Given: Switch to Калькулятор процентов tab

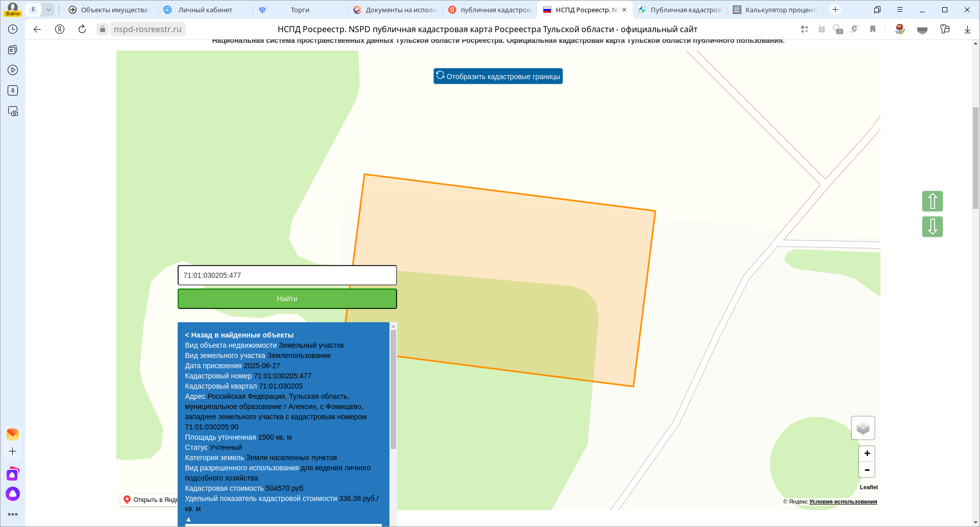Looking at the screenshot, I should coord(775,10).
